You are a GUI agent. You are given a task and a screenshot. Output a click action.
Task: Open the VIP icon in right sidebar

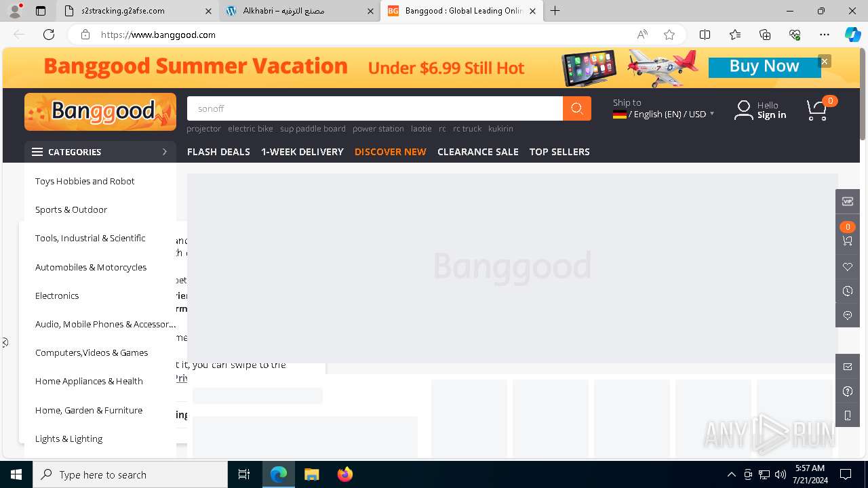(848, 201)
